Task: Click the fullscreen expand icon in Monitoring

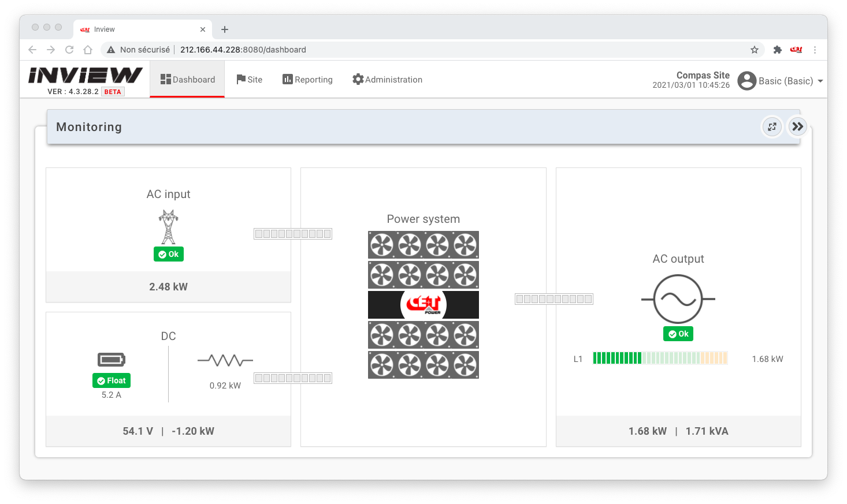Action: click(772, 126)
